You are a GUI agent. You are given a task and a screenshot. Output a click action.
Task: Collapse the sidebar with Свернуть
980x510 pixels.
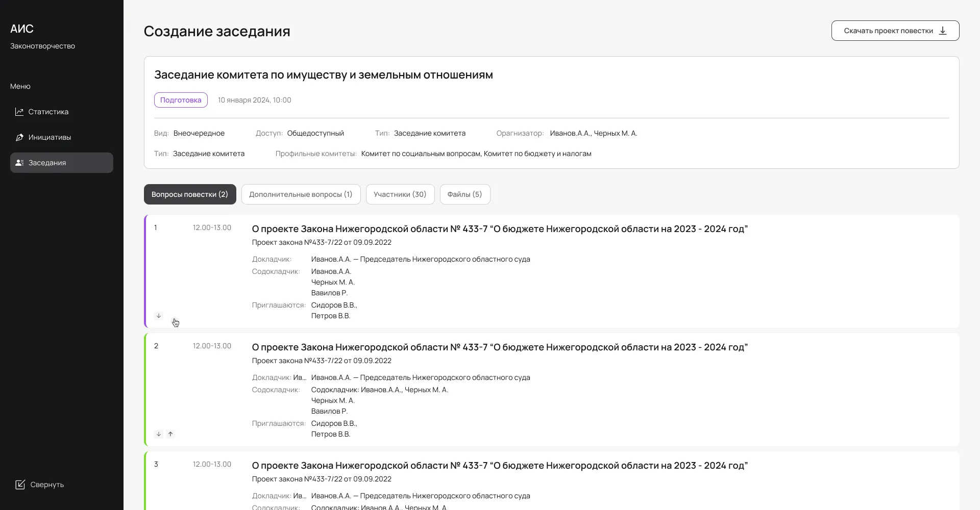47,484
